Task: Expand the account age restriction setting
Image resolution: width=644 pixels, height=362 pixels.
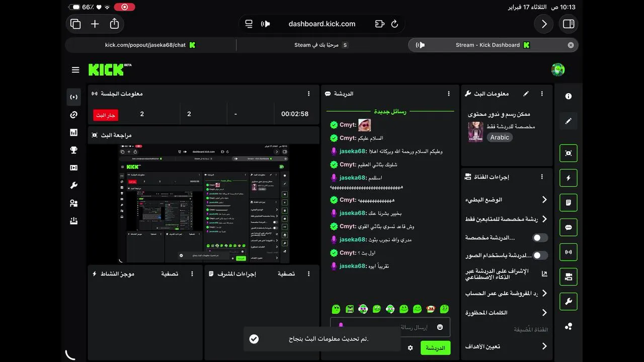Action: click(506, 293)
